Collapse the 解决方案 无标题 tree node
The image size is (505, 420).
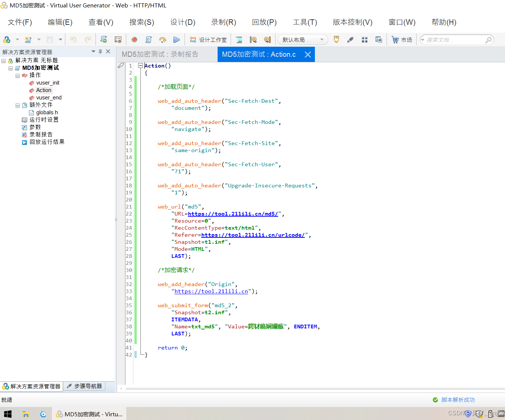4,61
